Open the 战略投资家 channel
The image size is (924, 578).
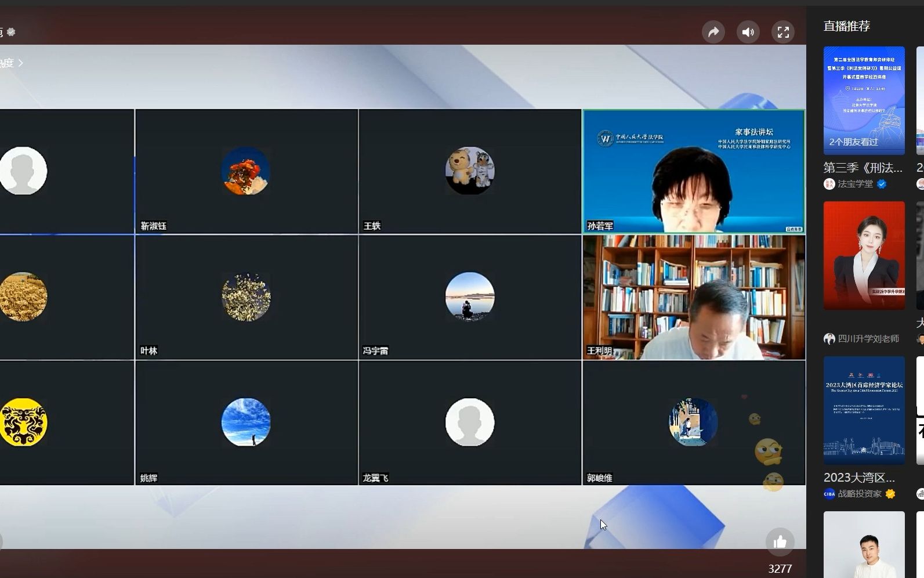[860, 494]
